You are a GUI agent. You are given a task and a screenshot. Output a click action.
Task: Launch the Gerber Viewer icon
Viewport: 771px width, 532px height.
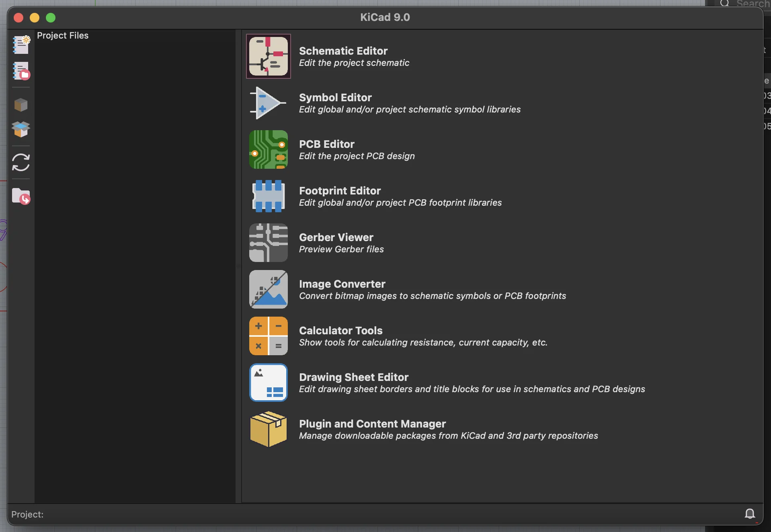click(x=269, y=243)
